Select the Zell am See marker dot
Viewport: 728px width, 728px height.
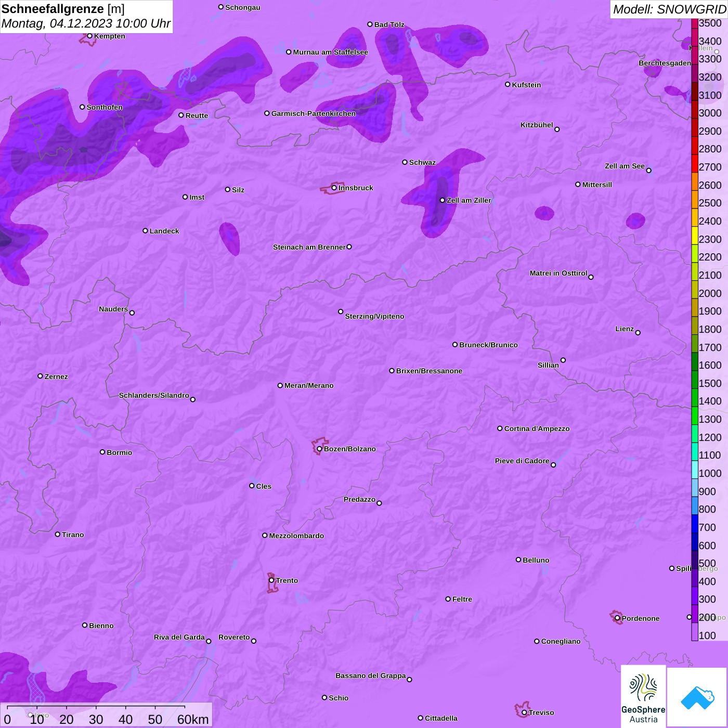pyautogui.click(x=648, y=170)
